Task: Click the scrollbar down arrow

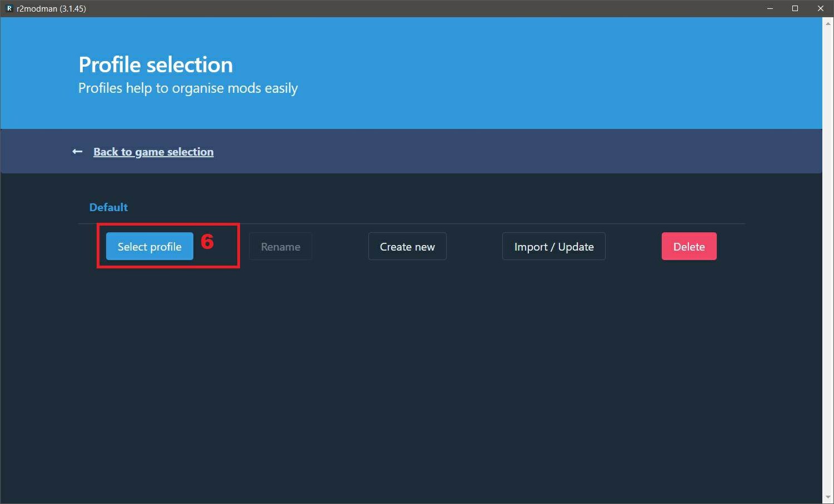Action: coord(828,497)
